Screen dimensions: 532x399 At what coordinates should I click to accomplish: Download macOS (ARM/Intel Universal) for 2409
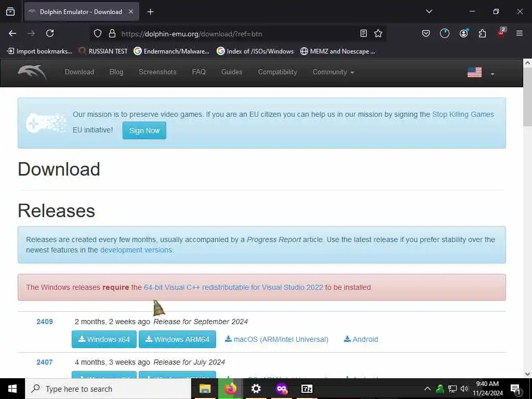click(x=276, y=339)
